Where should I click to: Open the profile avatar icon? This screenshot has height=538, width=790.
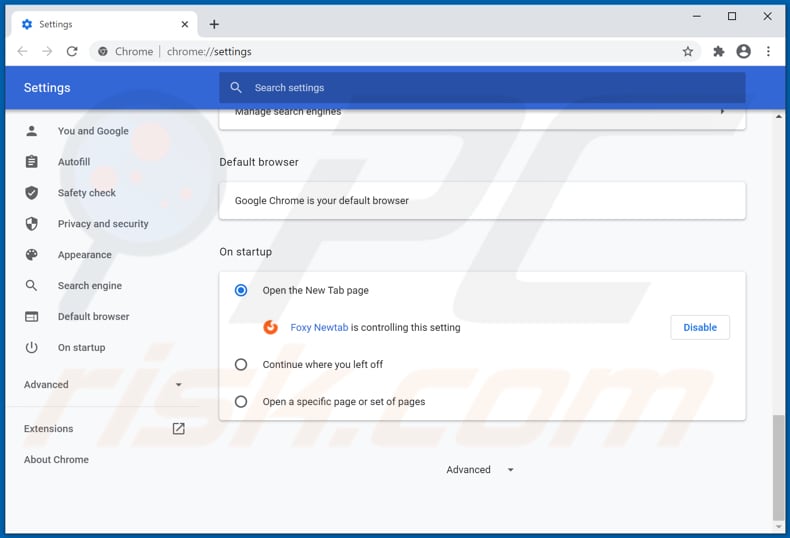coord(744,51)
